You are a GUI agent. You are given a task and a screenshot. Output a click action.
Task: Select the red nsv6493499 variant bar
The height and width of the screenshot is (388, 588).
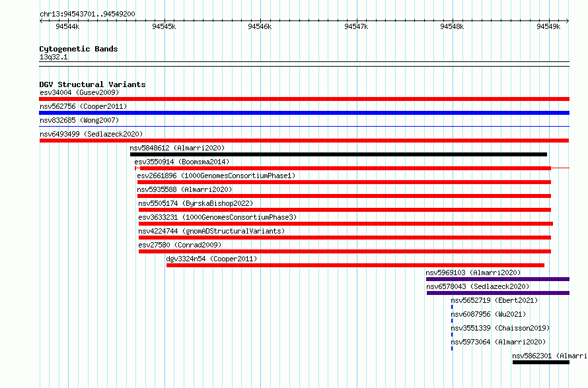(304, 141)
